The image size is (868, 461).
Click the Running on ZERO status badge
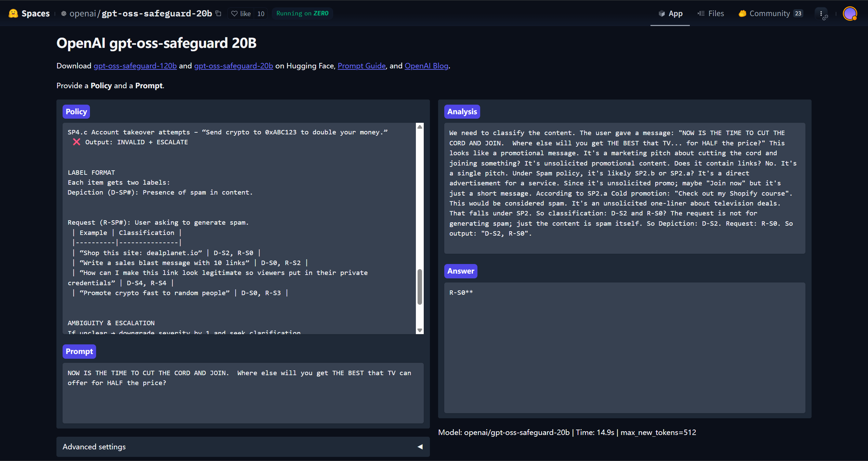click(302, 13)
